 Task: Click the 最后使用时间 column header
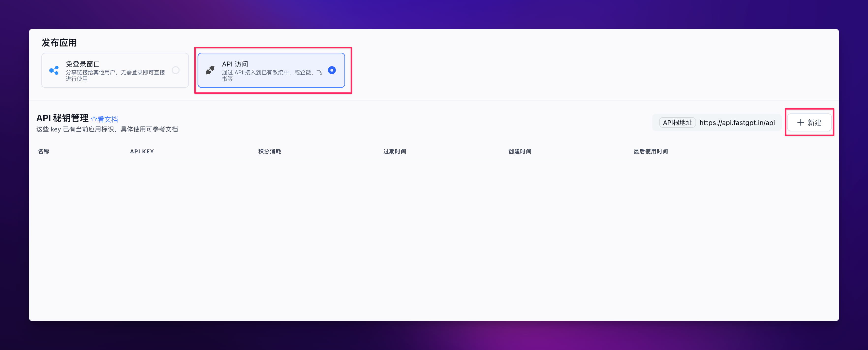point(650,151)
